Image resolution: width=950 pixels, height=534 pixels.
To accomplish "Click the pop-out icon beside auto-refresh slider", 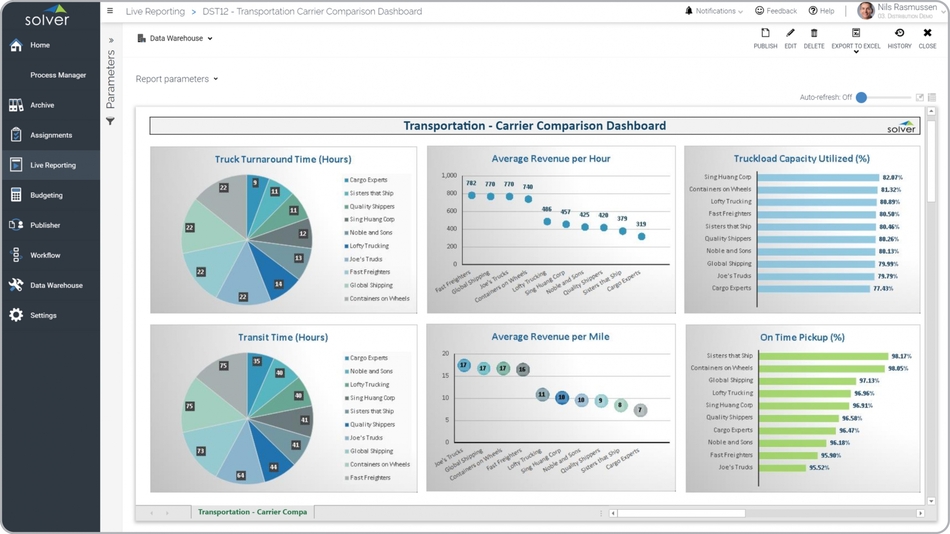I will click(919, 98).
